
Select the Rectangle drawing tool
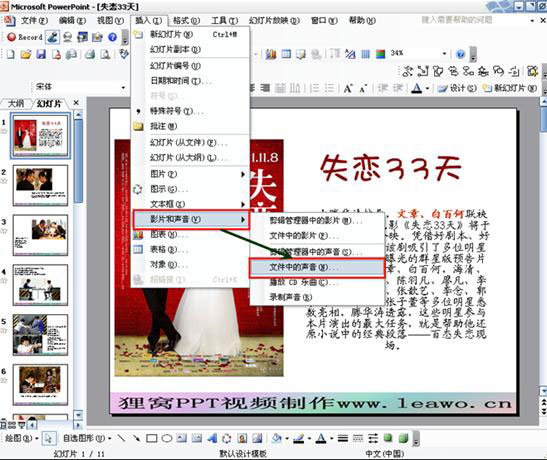tap(151, 438)
